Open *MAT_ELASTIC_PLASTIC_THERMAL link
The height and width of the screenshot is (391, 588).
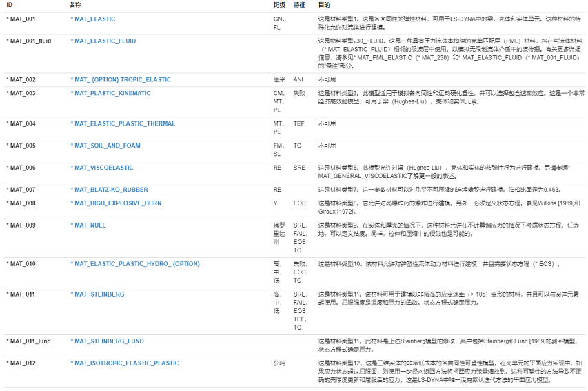[x=123, y=123]
